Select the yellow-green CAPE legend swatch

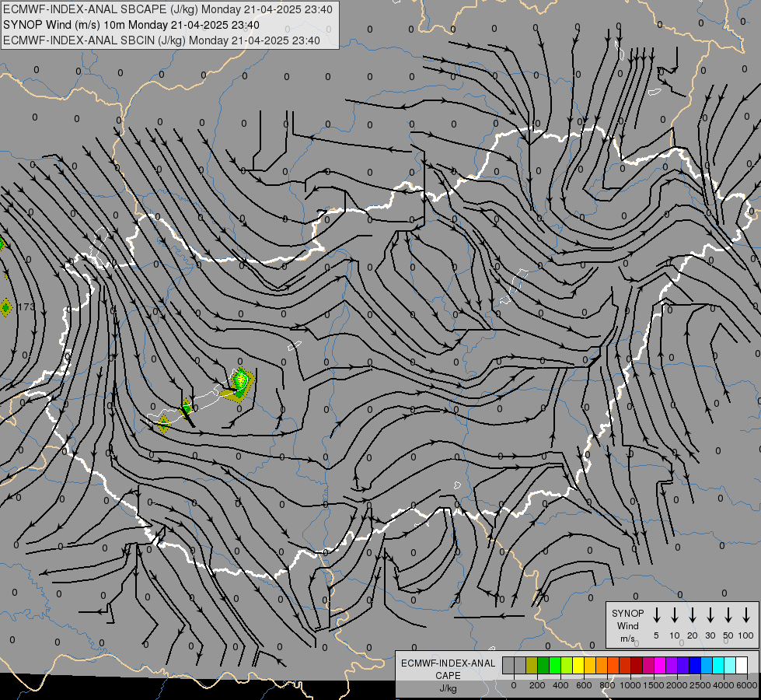coord(567,665)
